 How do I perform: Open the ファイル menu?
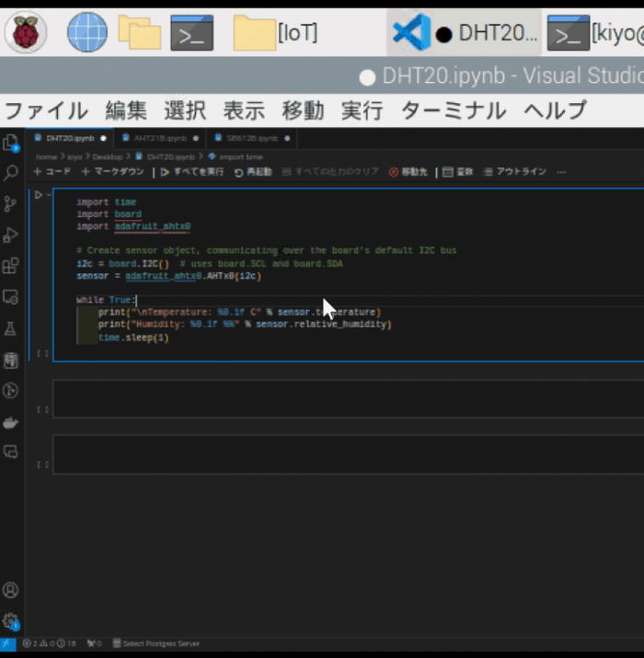tap(46, 110)
